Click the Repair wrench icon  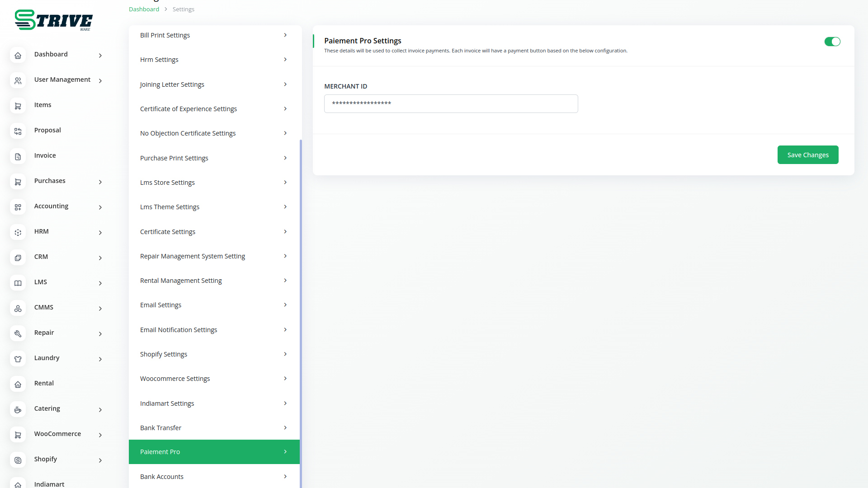coord(18,334)
